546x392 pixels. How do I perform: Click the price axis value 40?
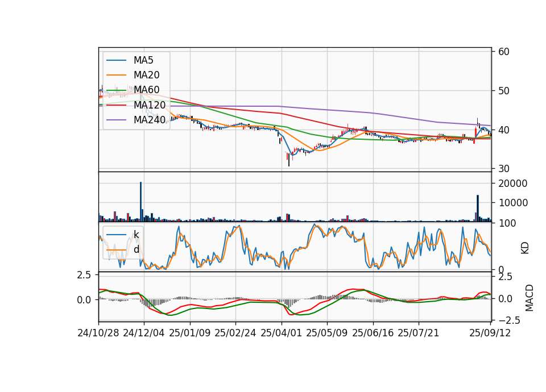tap(504, 130)
